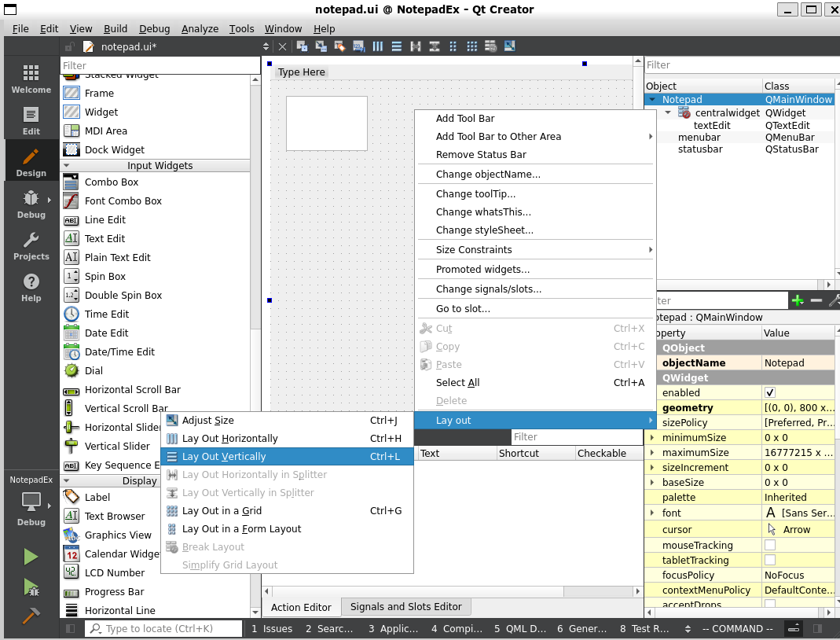Viewport: 840px width, 640px height.
Task: Click the green Run button
Action: [x=31, y=557]
